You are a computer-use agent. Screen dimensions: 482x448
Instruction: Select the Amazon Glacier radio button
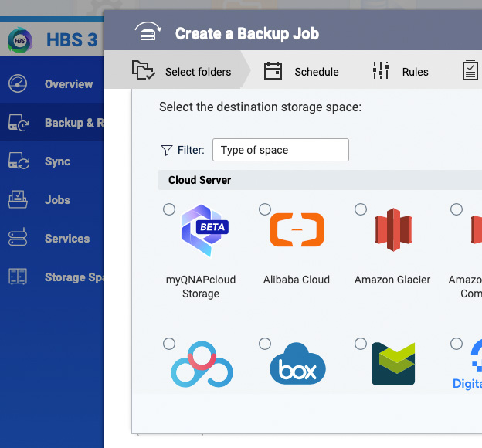(360, 209)
